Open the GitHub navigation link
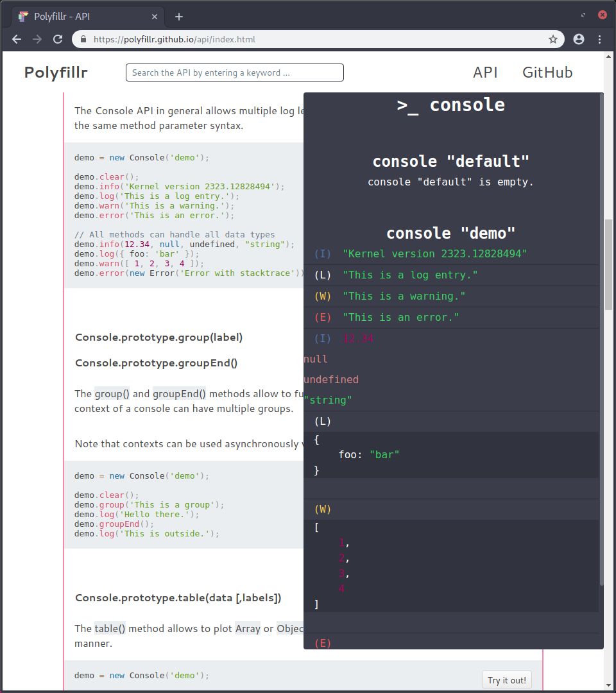 [x=547, y=73]
